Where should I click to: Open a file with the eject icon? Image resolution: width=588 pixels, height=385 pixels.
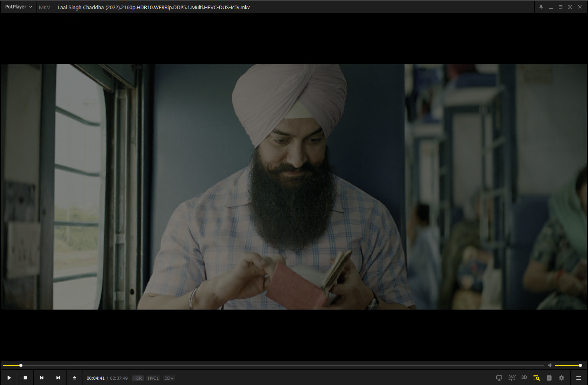[x=75, y=378]
